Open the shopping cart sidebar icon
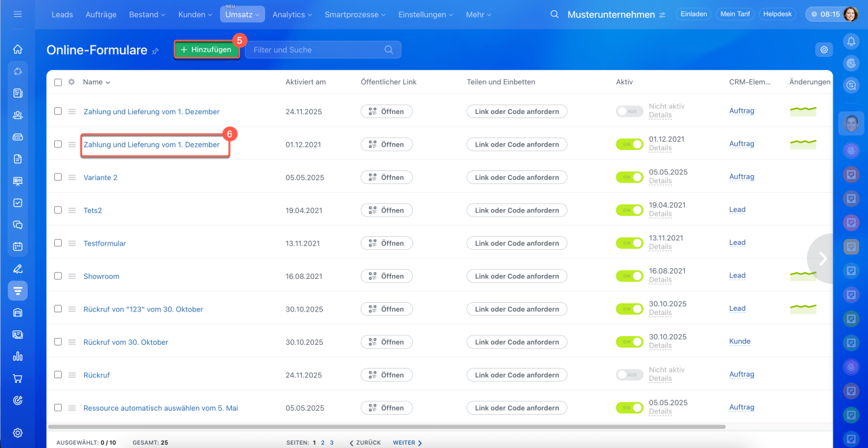 point(18,378)
